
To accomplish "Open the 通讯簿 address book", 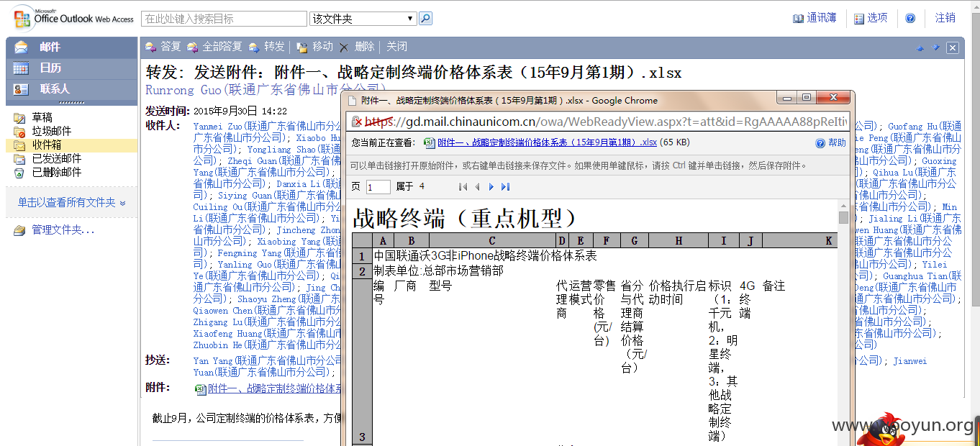I will (x=815, y=18).
